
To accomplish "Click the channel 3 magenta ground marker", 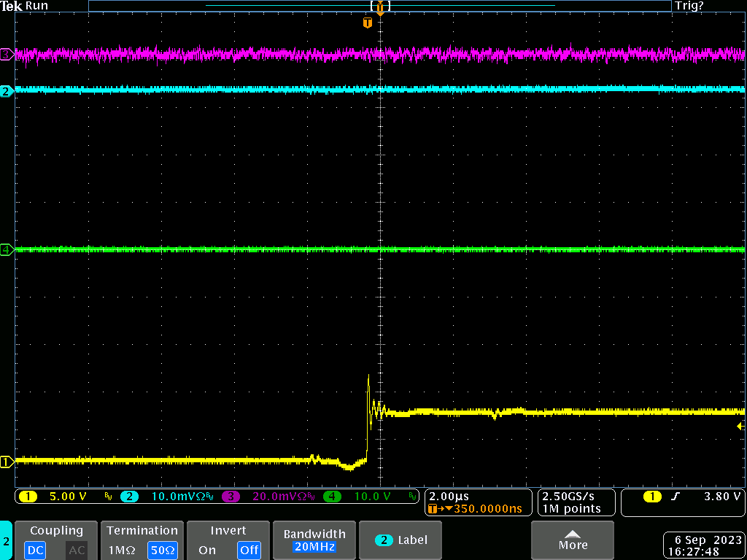I will 7,54.
